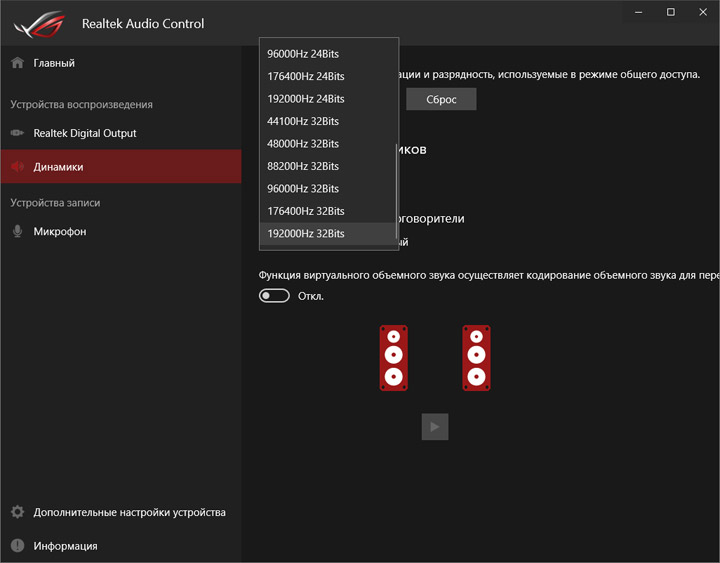The width and height of the screenshot is (720, 563).
Task: Click the Сброс button
Action: point(441,99)
